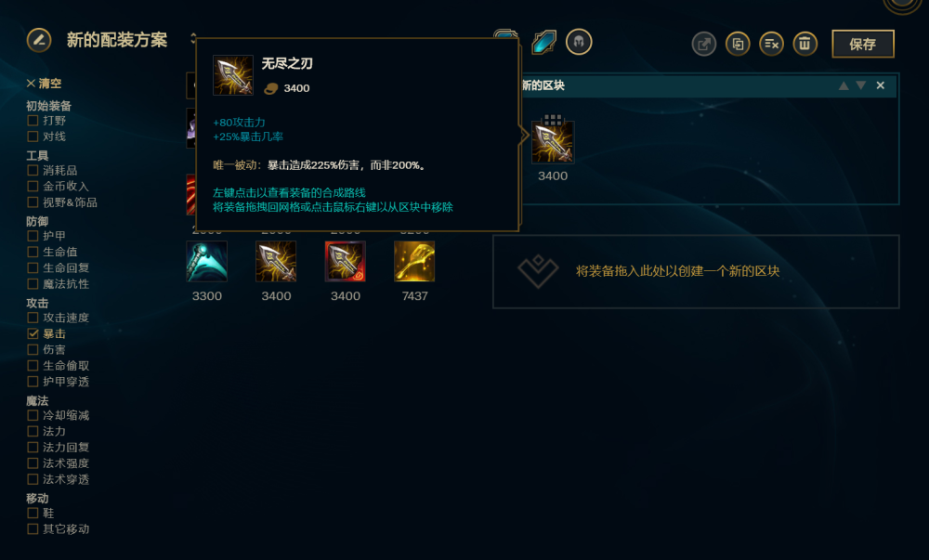Click the pencil edit name icon
The height and width of the screenshot is (560, 929).
(39, 40)
